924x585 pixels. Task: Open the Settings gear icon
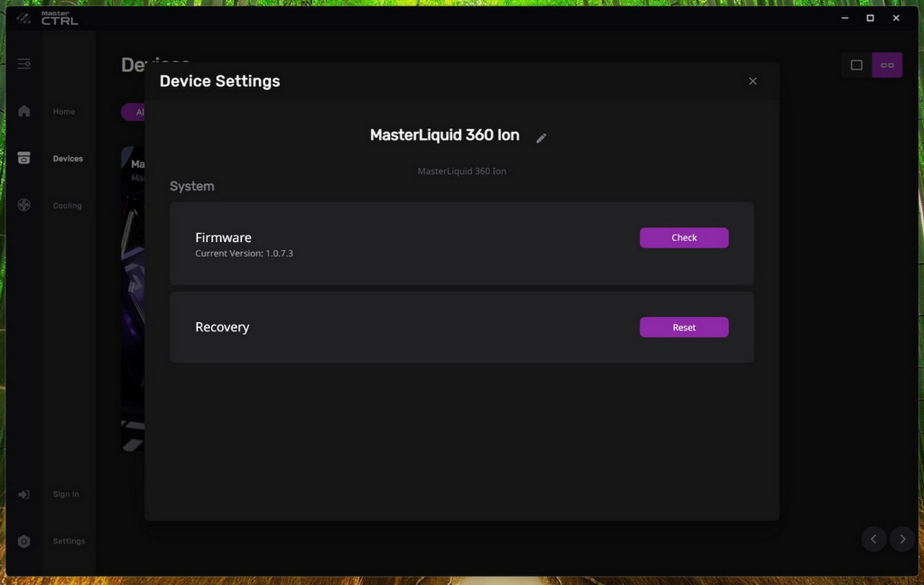point(24,542)
